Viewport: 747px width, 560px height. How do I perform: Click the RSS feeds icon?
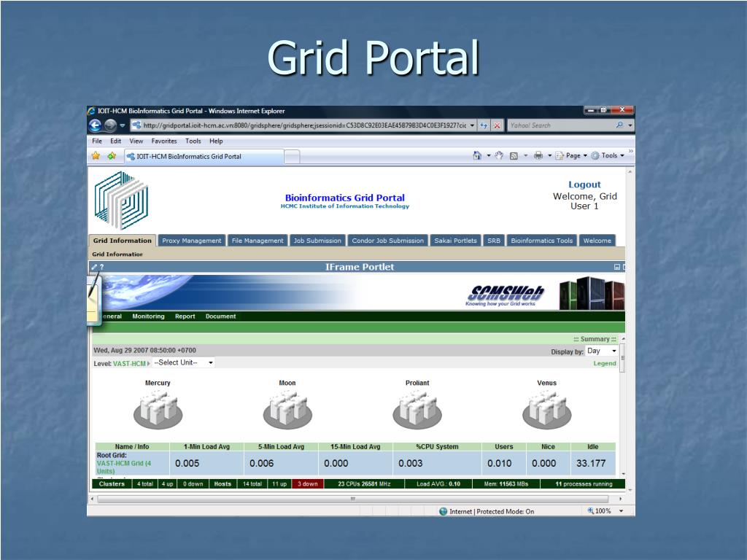[x=514, y=156]
